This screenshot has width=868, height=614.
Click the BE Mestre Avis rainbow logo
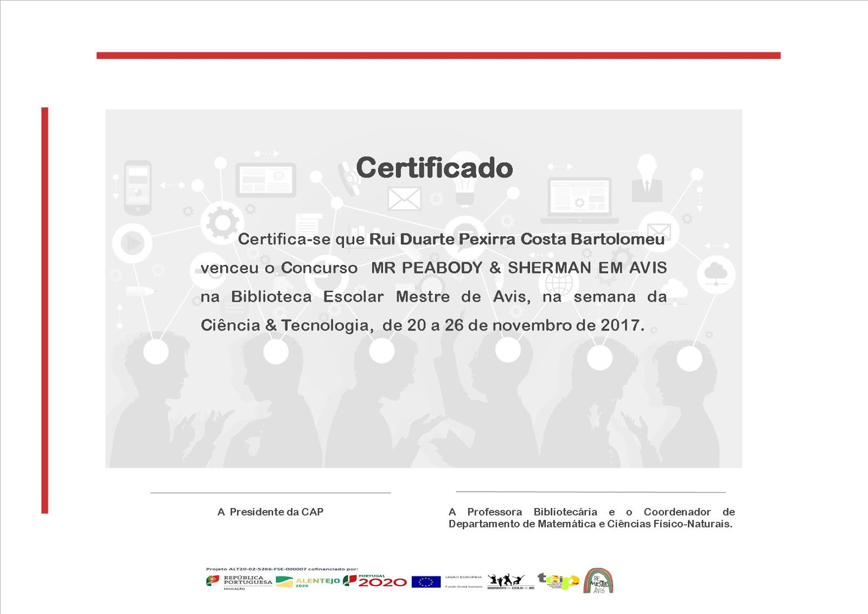(598, 581)
